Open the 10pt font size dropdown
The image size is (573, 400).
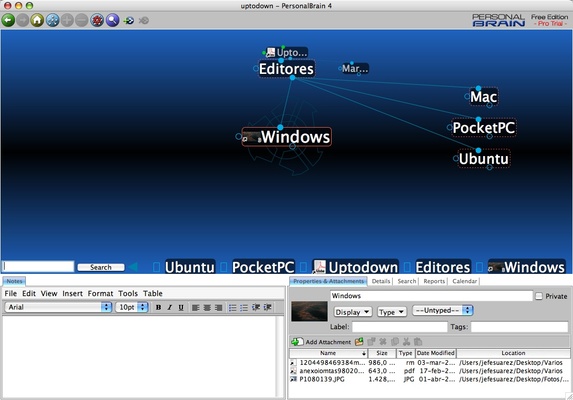point(132,307)
